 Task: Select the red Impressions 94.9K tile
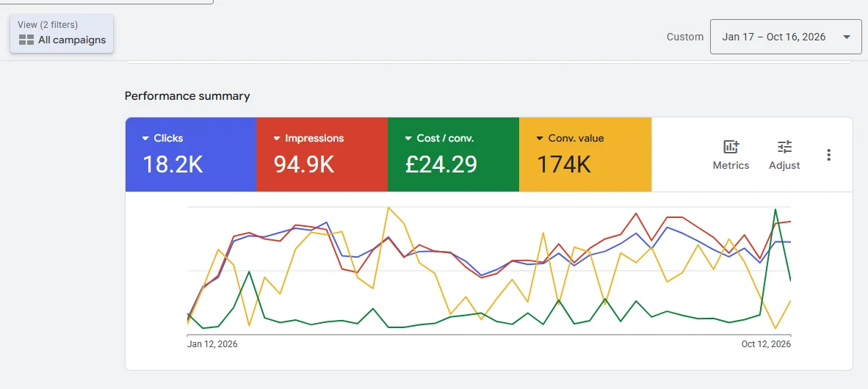click(x=322, y=154)
